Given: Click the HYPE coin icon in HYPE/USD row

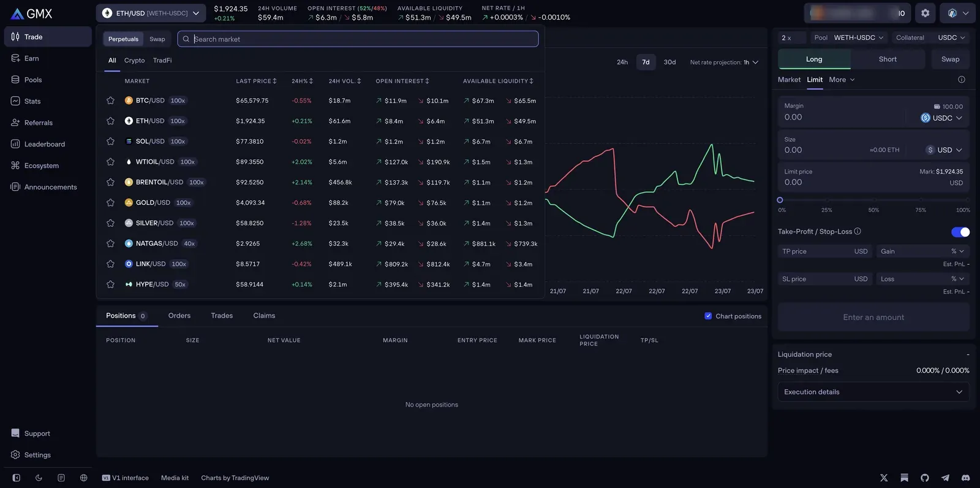Looking at the screenshot, I should (x=129, y=284).
